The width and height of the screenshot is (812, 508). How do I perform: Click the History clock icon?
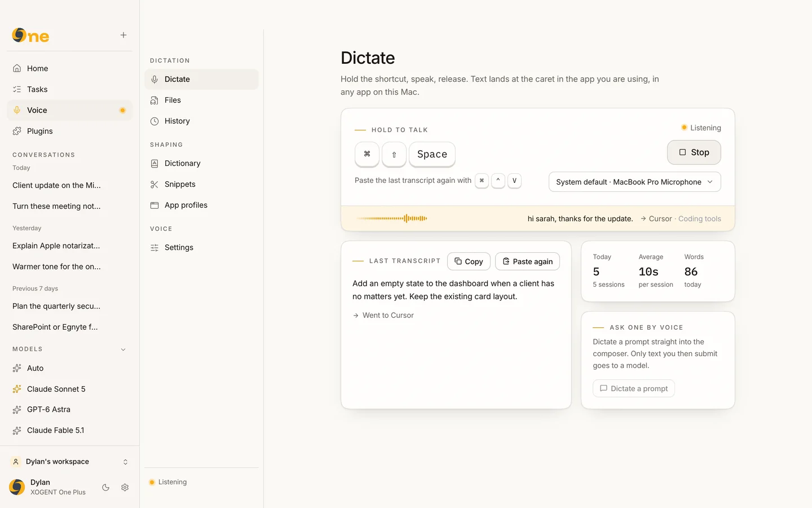click(x=155, y=121)
